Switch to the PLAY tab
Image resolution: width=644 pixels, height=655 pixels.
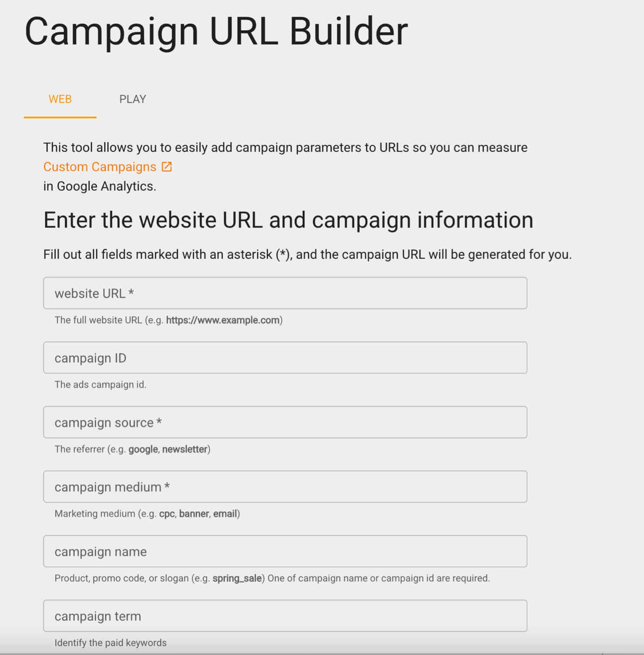coord(132,99)
